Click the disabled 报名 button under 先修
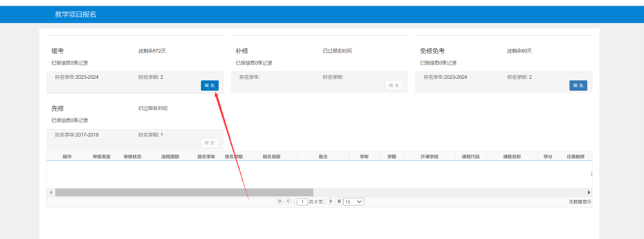This screenshot has height=239, width=644. [x=210, y=142]
